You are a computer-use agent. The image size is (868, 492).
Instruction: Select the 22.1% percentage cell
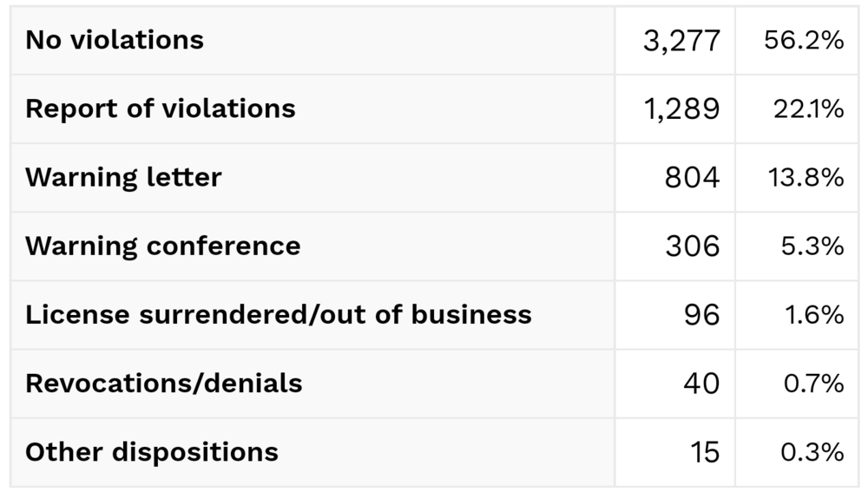808,108
